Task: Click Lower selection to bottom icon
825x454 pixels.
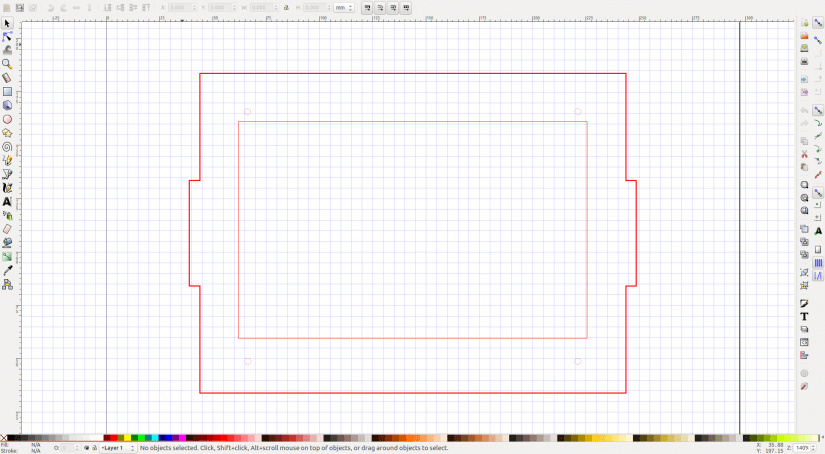Action: (x=107, y=8)
